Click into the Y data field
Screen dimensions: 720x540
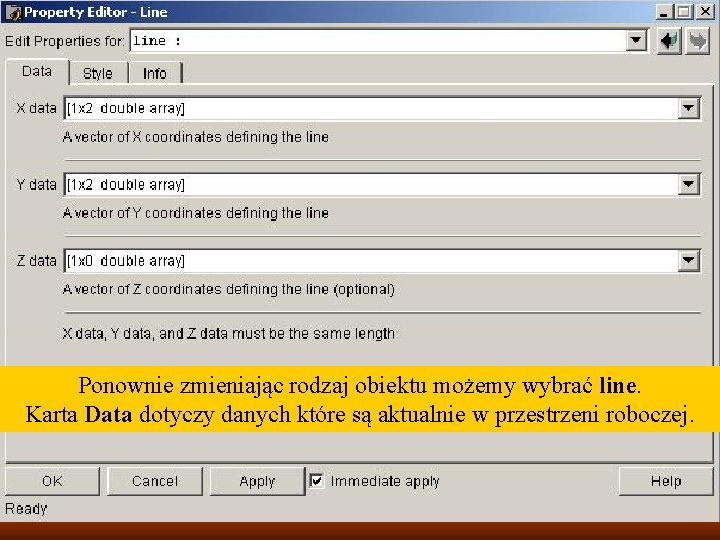(x=371, y=185)
